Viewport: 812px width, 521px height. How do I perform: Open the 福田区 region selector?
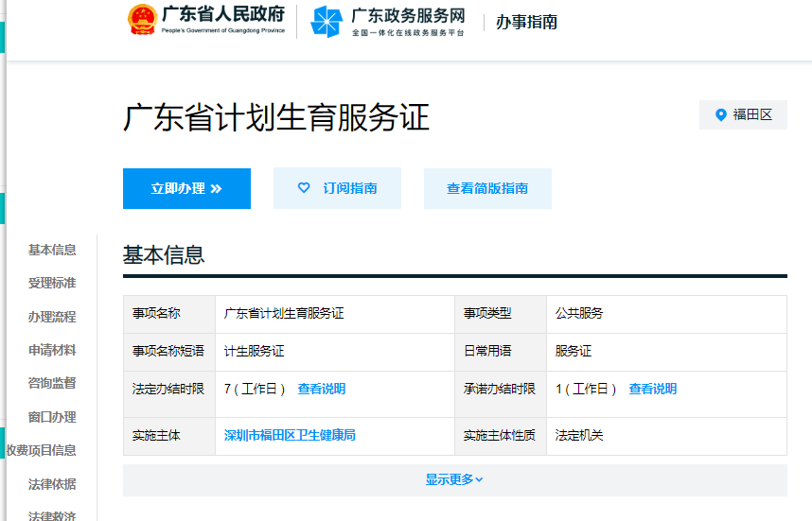click(x=743, y=114)
